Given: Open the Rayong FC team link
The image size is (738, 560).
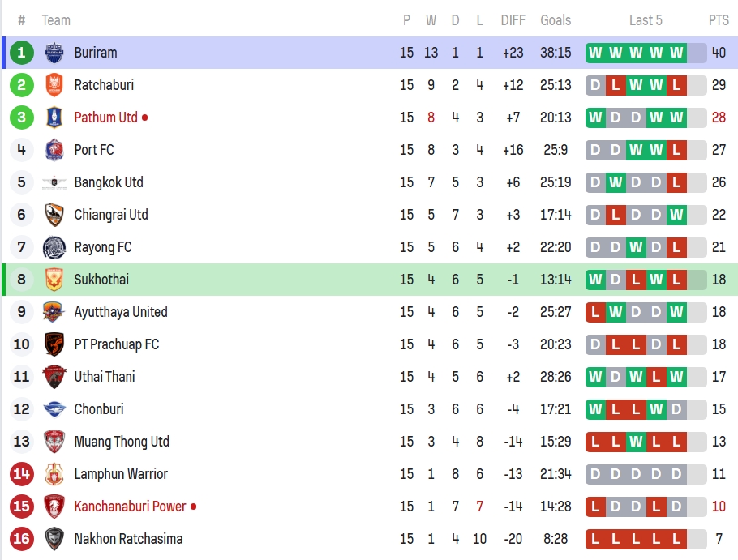Looking at the screenshot, I should [x=103, y=247].
